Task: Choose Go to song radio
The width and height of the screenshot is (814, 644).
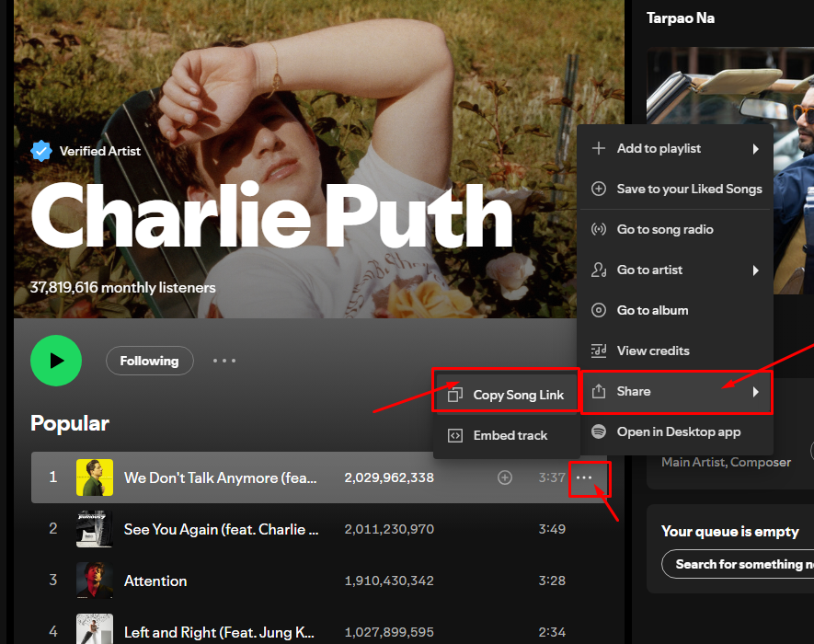Action: click(675, 230)
